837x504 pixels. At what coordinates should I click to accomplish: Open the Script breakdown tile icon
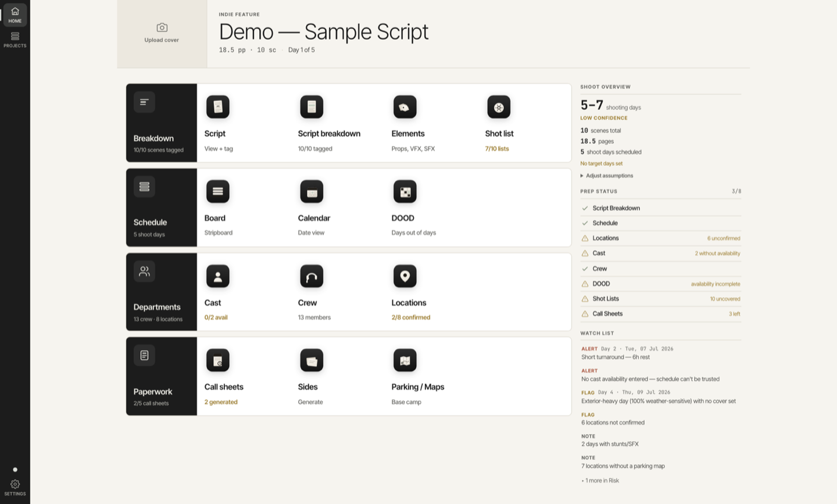[x=312, y=107]
